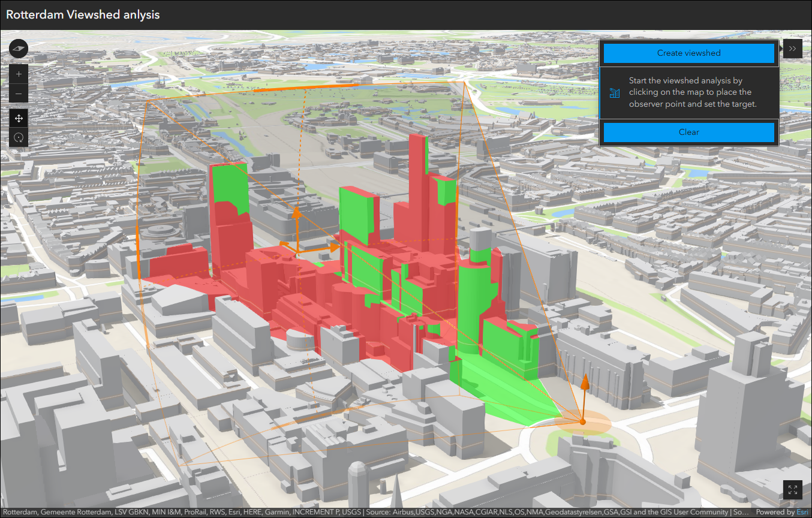The height and width of the screenshot is (518, 812).
Task: Open the Esri link in attribution
Action: (802, 512)
